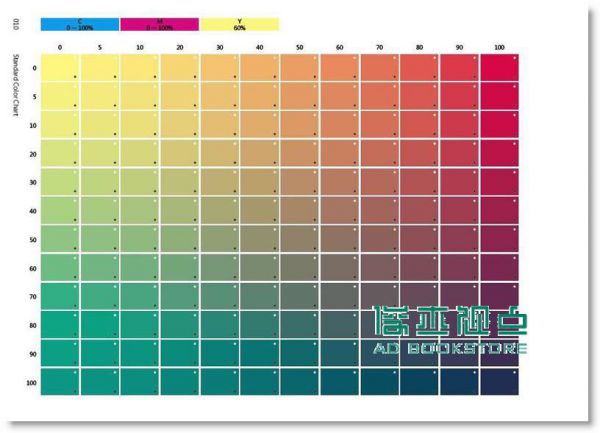Select the swatch at row 60, column 20
Viewport: 600px width, 433px height.
pyautogui.click(x=179, y=268)
